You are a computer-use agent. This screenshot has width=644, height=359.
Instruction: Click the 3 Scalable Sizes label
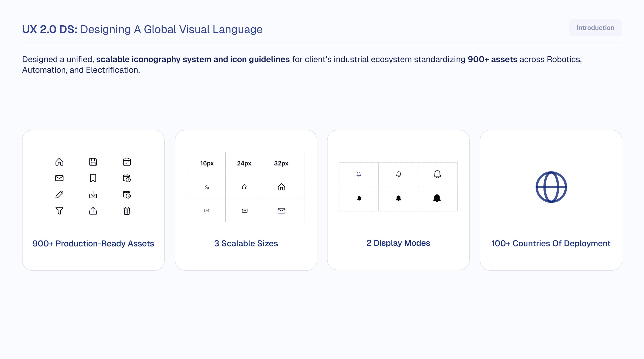(246, 243)
